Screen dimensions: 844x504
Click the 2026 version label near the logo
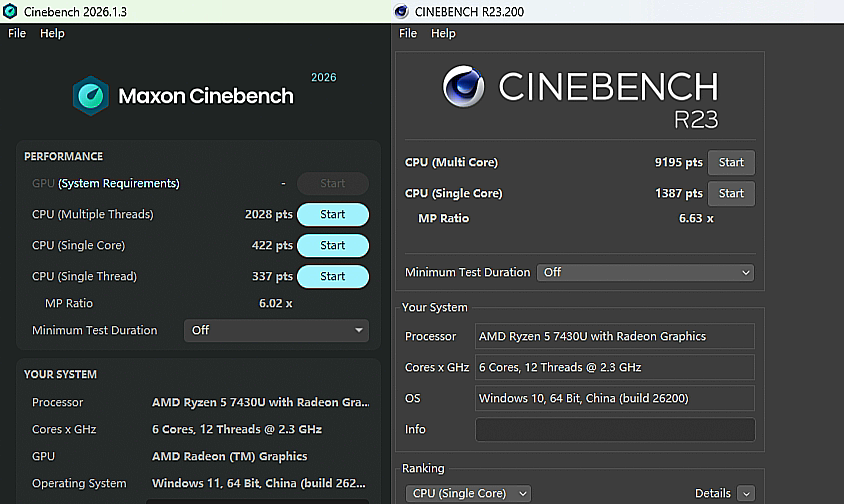[323, 78]
